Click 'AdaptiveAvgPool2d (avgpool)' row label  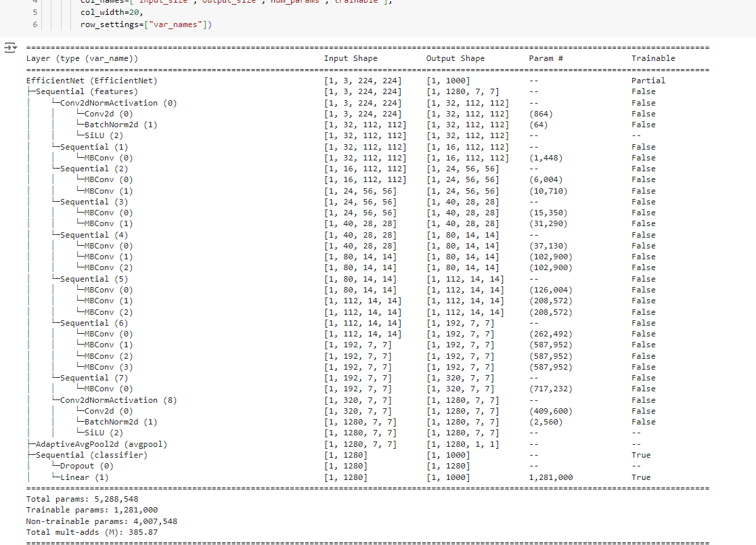(102, 444)
